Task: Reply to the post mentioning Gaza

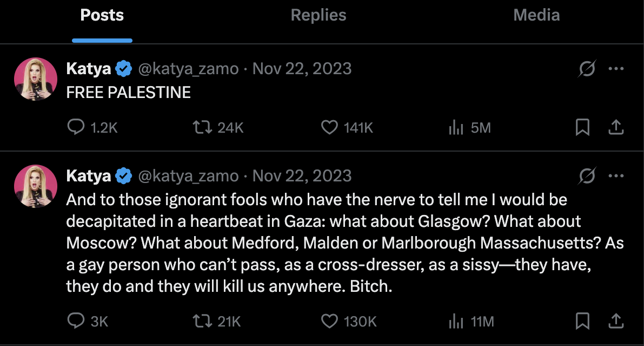Action: 75,321
